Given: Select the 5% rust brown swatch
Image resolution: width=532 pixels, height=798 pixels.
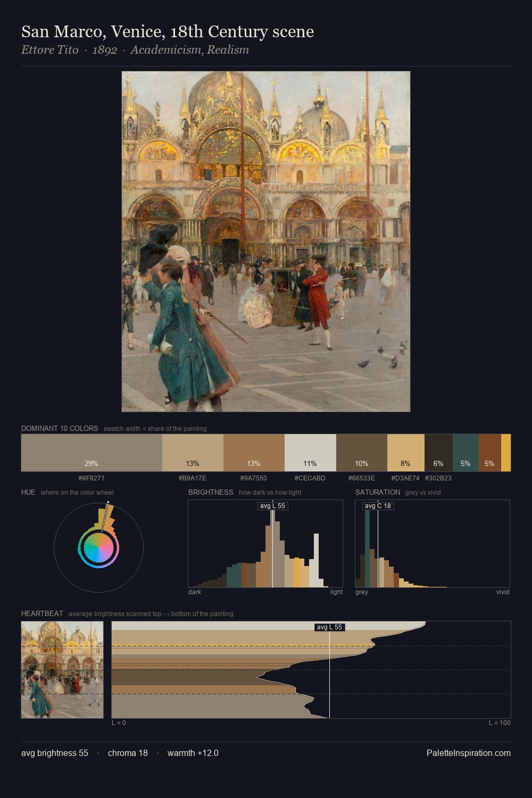Looking at the screenshot, I should [490, 453].
